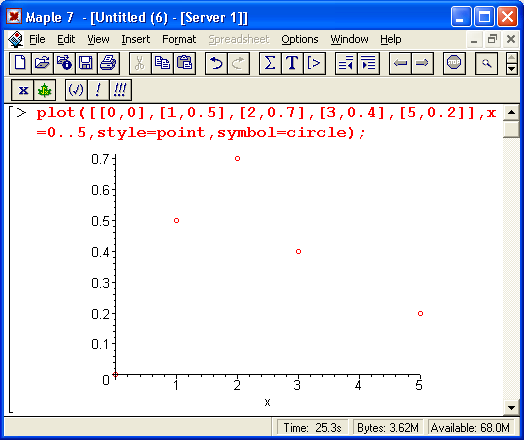Click the magnifier zoom icon
The image size is (524, 440).
tap(486, 63)
